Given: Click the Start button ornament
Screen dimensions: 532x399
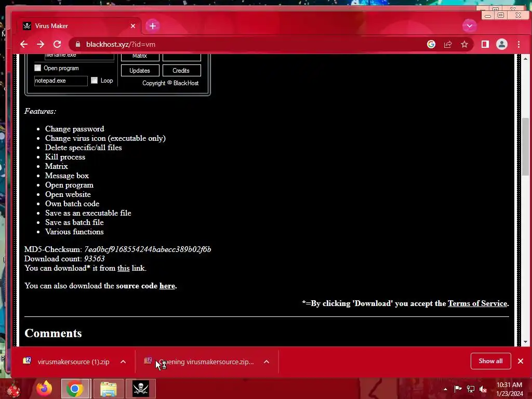Looking at the screenshot, I should [14, 390].
